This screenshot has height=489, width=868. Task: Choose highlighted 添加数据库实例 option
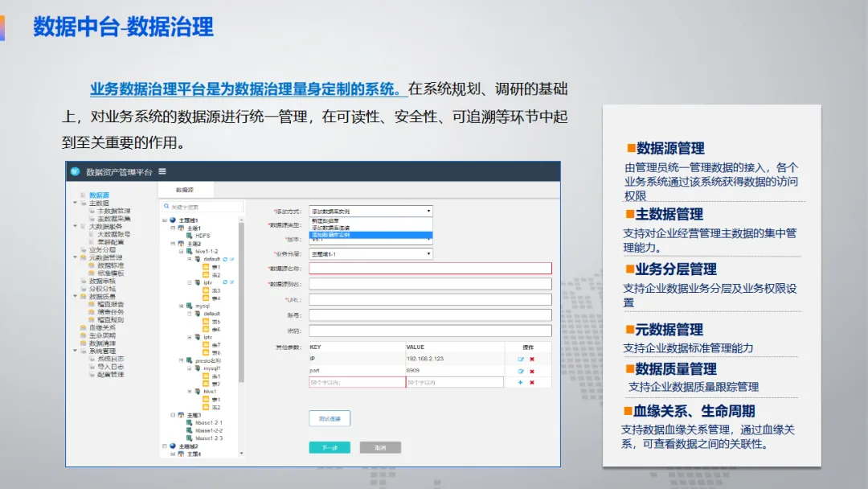point(371,235)
